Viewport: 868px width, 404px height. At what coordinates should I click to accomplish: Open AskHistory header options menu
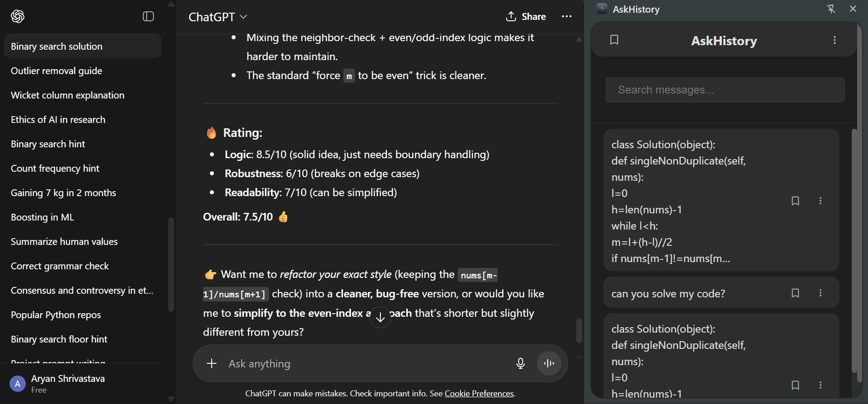(x=835, y=40)
